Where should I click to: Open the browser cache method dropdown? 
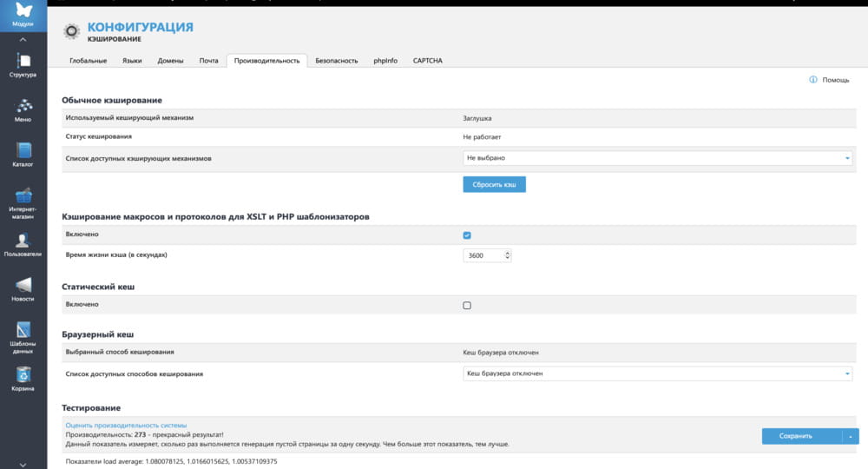click(x=658, y=373)
